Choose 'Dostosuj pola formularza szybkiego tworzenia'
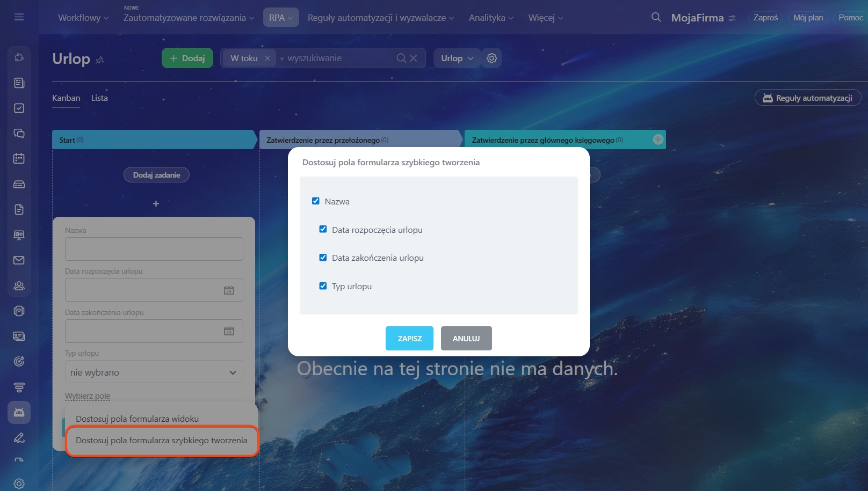Screen dimensions: 868x491 (162, 441)
